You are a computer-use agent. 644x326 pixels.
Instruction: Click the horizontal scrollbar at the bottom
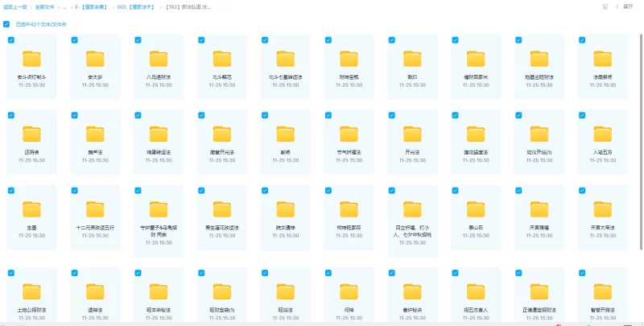(x=322, y=324)
